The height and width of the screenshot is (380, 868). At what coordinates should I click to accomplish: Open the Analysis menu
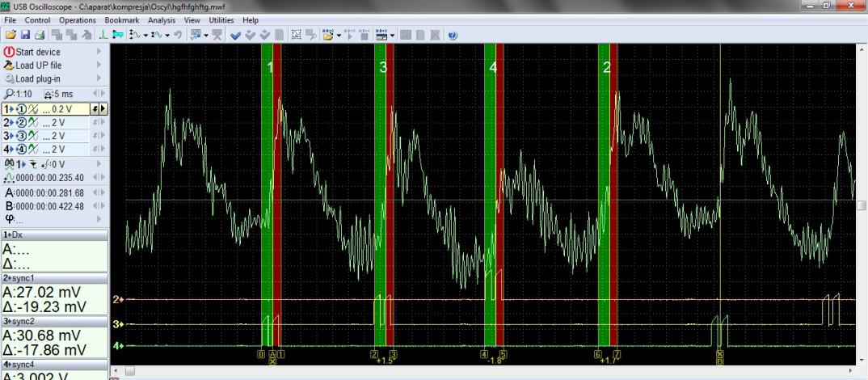pyautogui.click(x=162, y=19)
